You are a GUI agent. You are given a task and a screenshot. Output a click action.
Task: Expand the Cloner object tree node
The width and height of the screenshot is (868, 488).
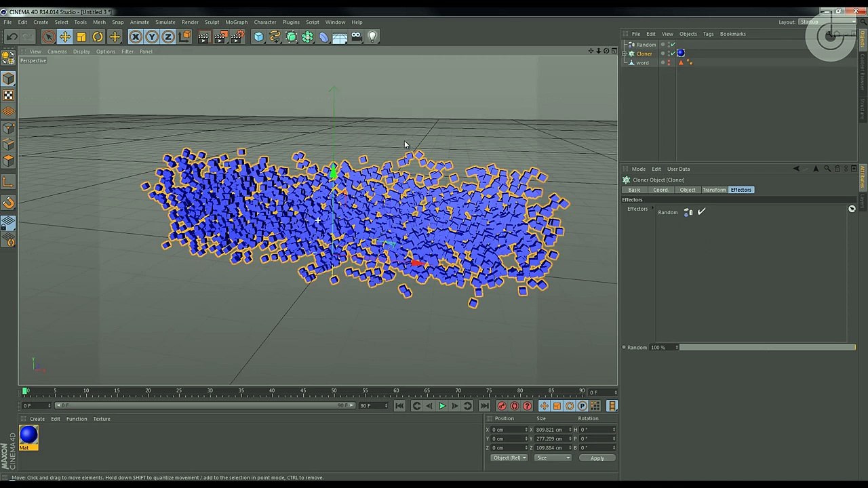pyautogui.click(x=625, y=54)
